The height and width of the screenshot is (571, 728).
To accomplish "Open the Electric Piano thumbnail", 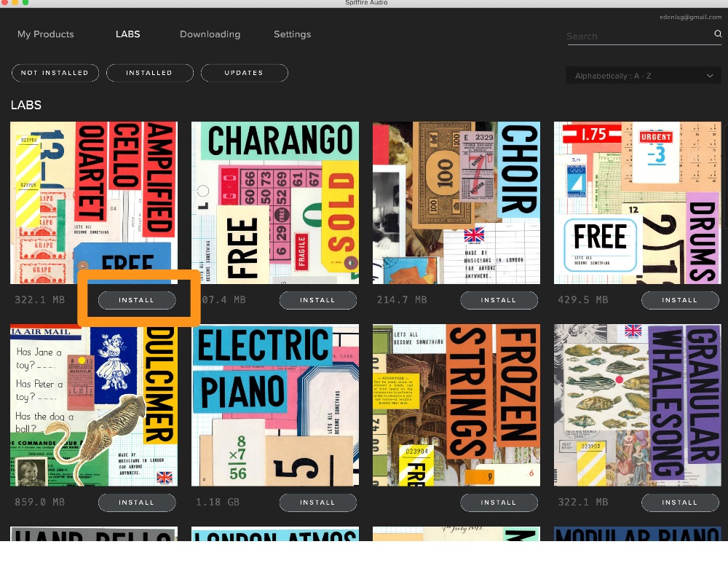I will (274, 405).
